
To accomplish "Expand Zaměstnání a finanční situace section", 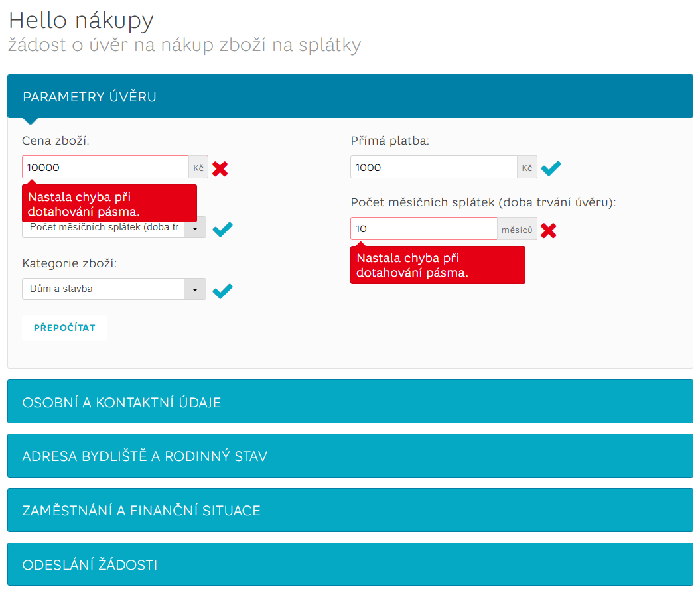I will point(350,510).
